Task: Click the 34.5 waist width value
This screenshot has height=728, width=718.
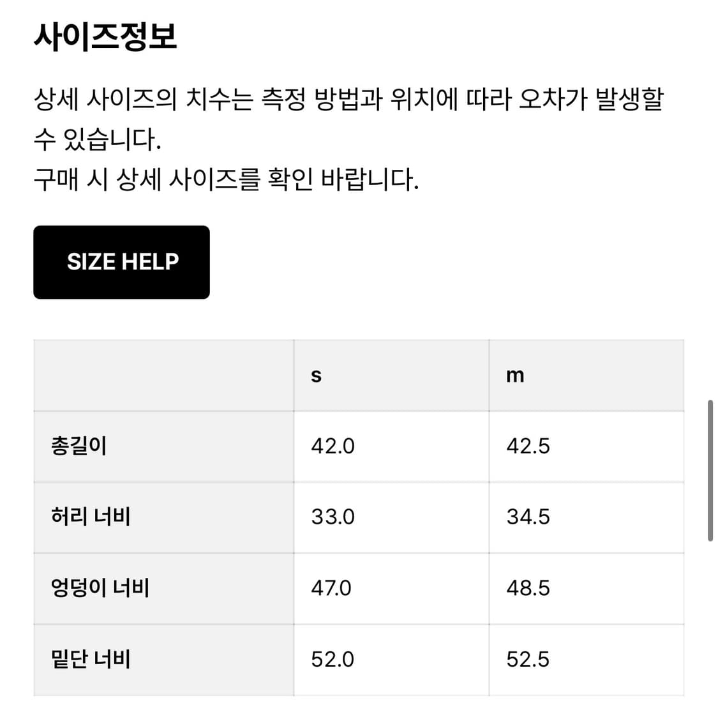Action: click(x=528, y=517)
